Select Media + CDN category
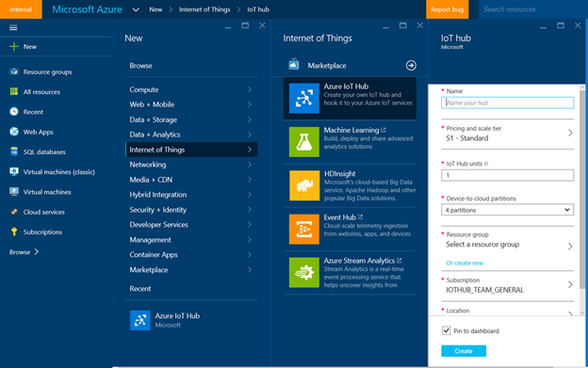This screenshot has height=368, width=588. pos(191,180)
